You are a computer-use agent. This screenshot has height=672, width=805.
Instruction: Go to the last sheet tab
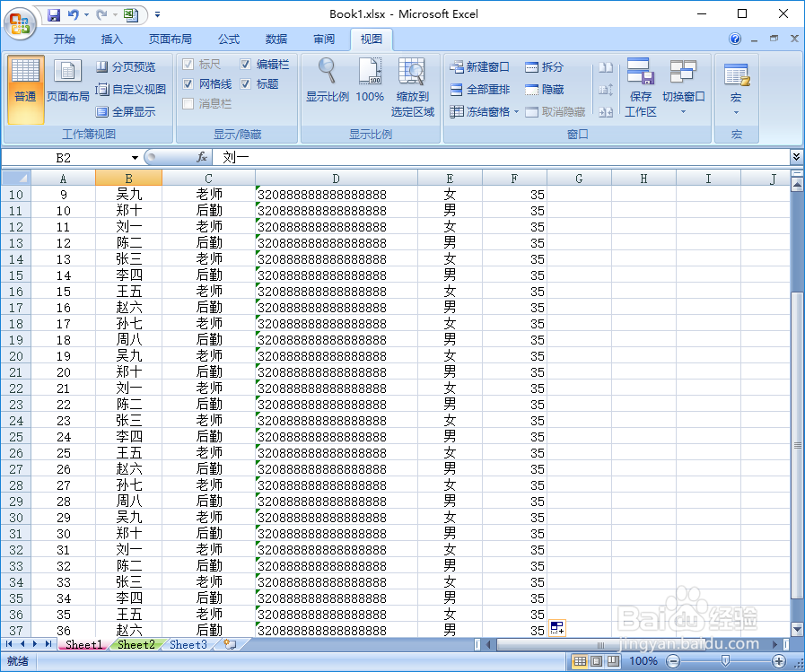click(48, 644)
